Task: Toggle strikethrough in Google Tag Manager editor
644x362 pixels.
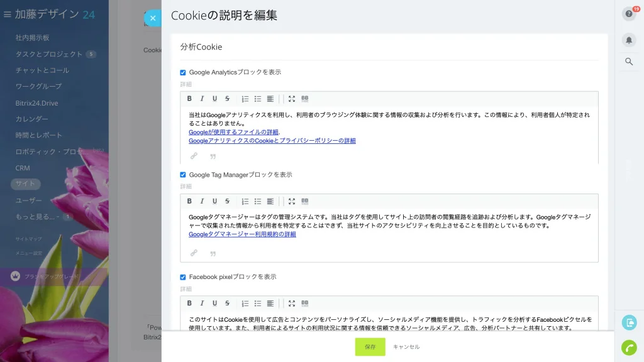Action: point(227,201)
